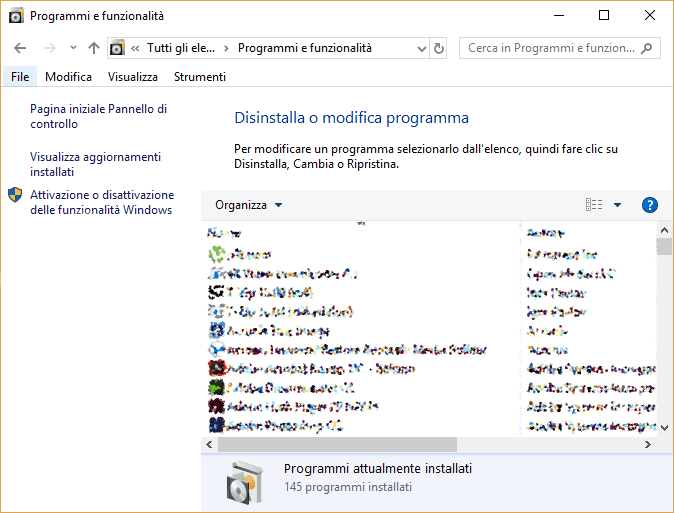Click the forward navigation arrow
Viewport: 674px width, 513px height.
(x=50, y=48)
